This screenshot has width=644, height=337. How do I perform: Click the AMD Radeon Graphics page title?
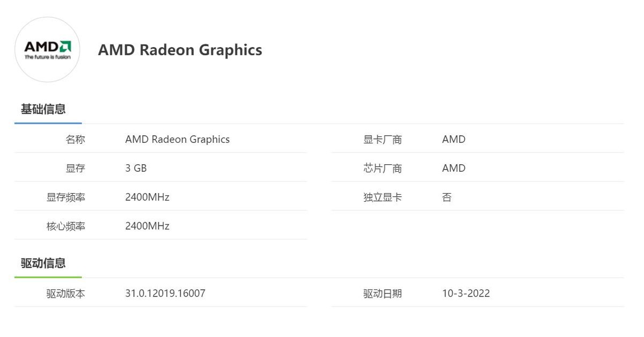coord(180,50)
